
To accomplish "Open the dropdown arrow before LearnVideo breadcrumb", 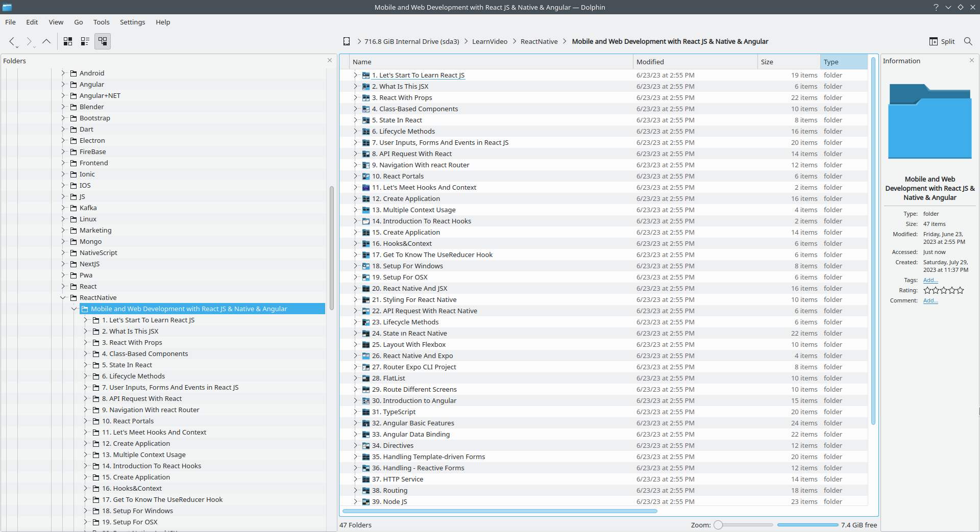I will (x=466, y=41).
